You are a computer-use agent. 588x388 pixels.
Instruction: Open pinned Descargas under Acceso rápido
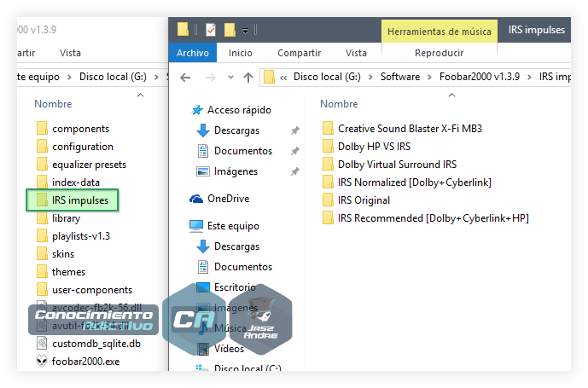[228, 130]
